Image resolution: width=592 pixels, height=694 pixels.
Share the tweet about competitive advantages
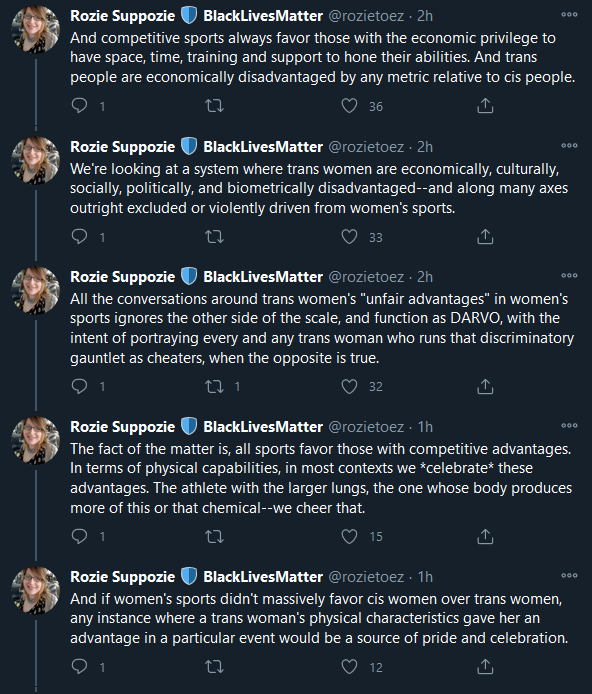tap(485, 536)
